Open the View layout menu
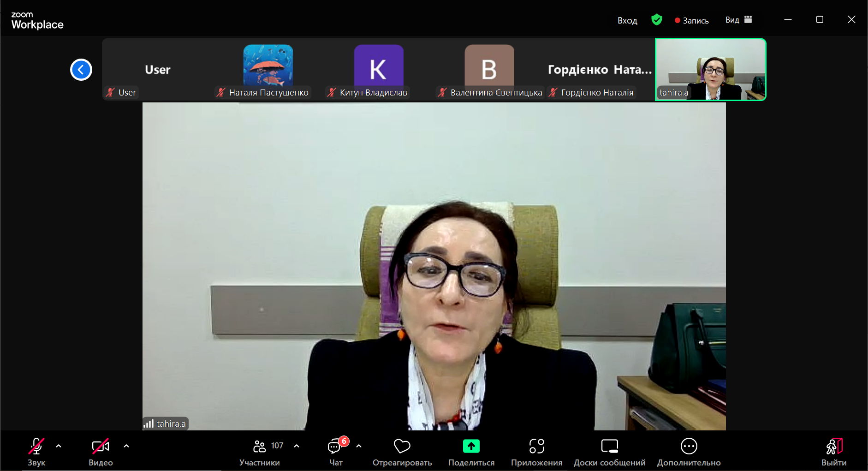Viewport: 868px width, 471px height. coord(738,20)
